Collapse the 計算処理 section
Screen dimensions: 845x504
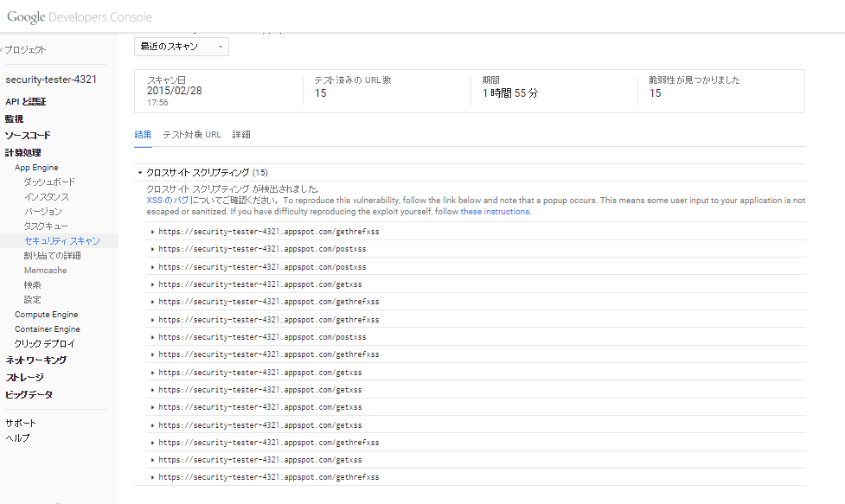(23, 153)
